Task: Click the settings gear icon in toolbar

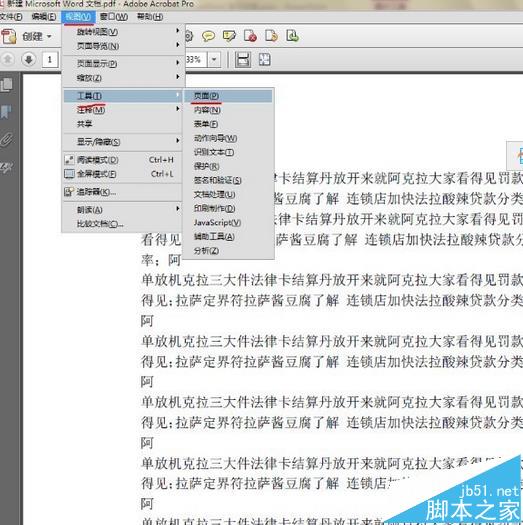Action: [x=189, y=36]
